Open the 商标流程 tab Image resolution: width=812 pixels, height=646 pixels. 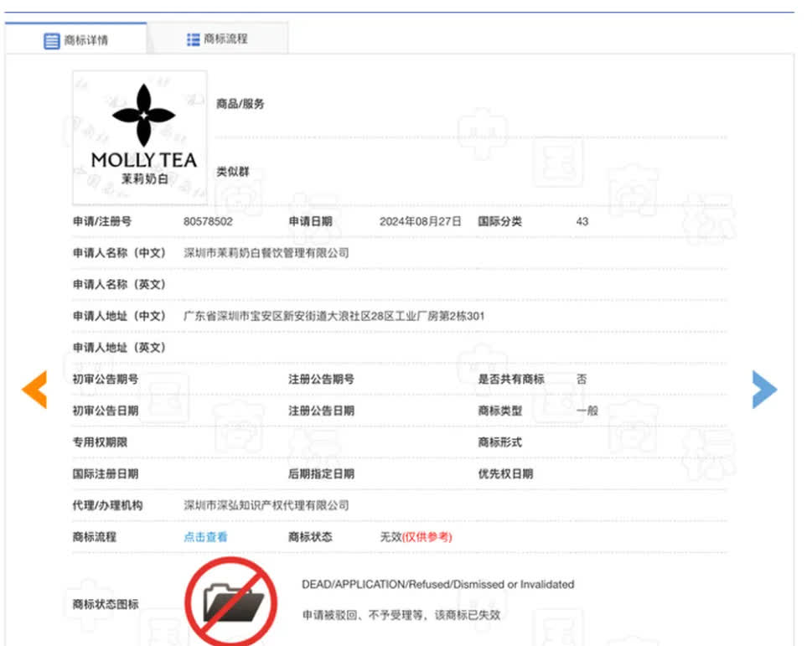coord(217,39)
